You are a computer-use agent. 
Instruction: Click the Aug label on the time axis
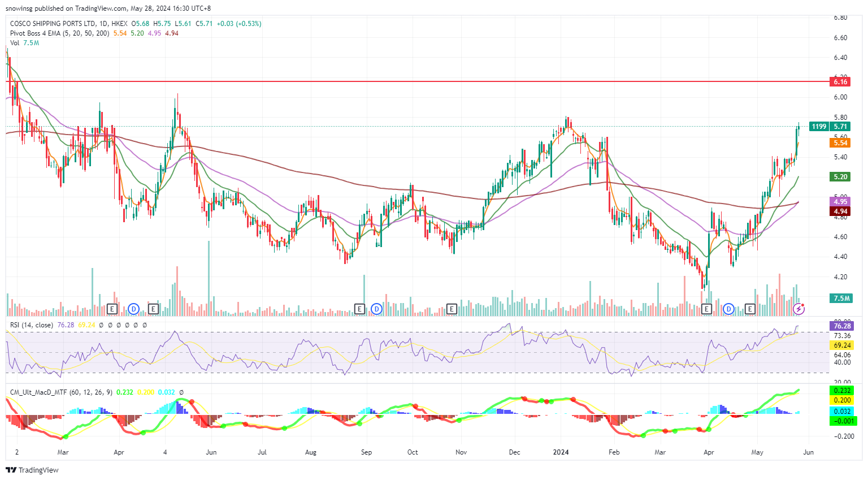[x=311, y=452]
